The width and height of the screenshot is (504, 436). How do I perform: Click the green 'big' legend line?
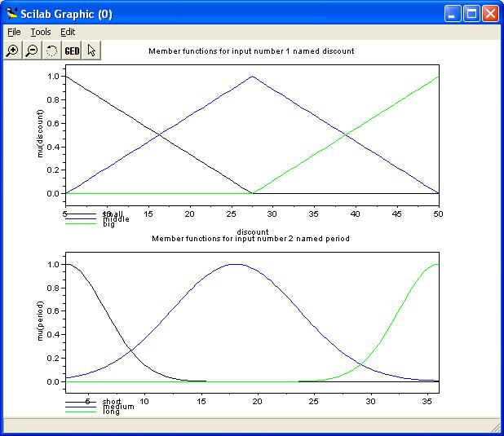(x=82, y=224)
